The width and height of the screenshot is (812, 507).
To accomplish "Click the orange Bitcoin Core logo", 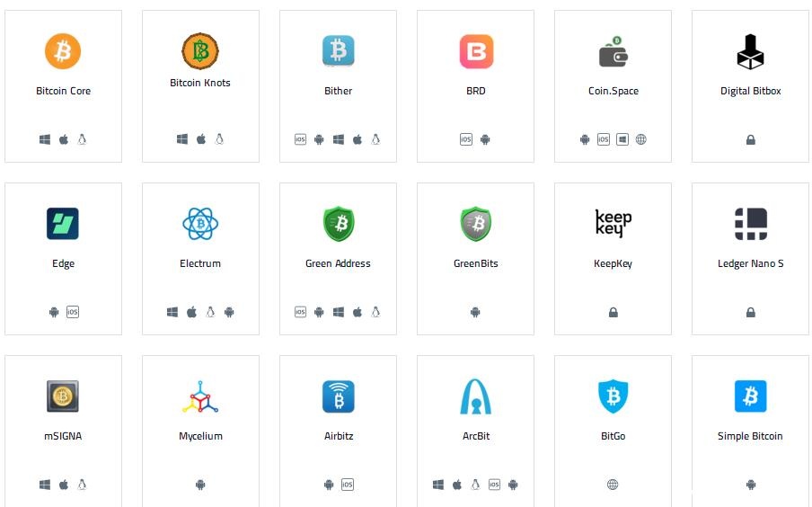I will tap(63, 51).
